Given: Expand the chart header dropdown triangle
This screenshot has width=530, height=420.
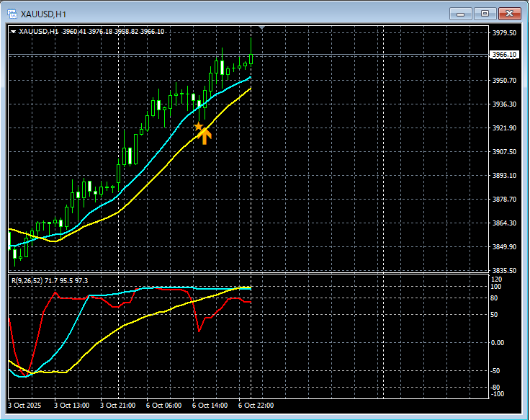Looking at the screenshot, I should pyautogui.click(x=14, y=32).
